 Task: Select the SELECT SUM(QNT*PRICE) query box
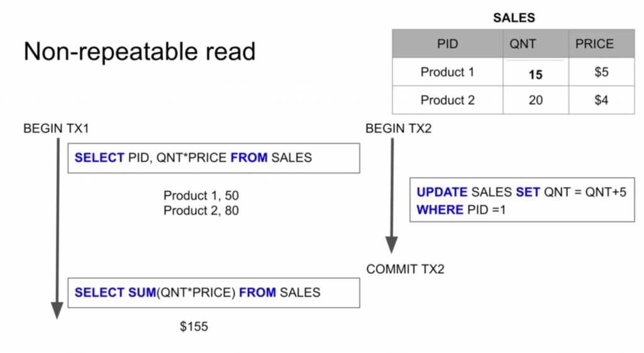(214, 293)
